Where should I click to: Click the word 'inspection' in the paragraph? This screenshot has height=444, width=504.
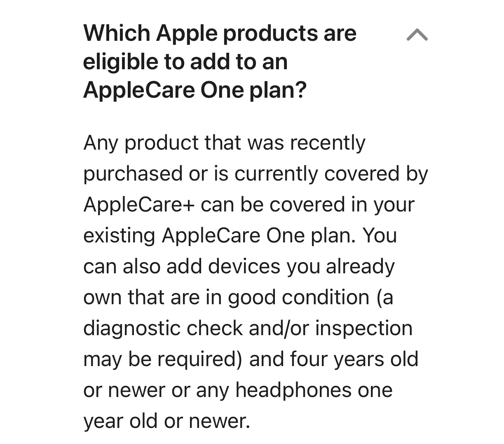(x=364, y=329)
